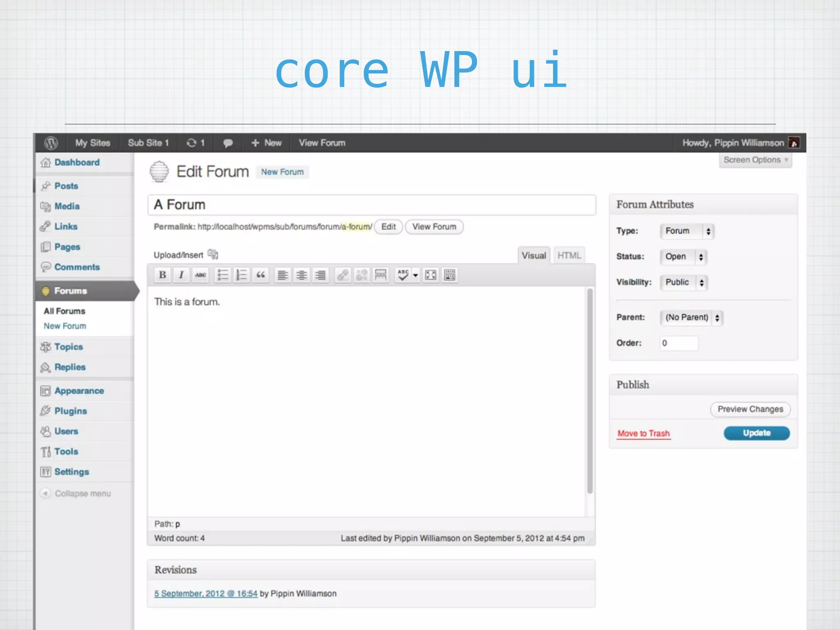Open the Parent forum dropdown
Viewport: 840px width, 630px height.
(x=692, y=317)
